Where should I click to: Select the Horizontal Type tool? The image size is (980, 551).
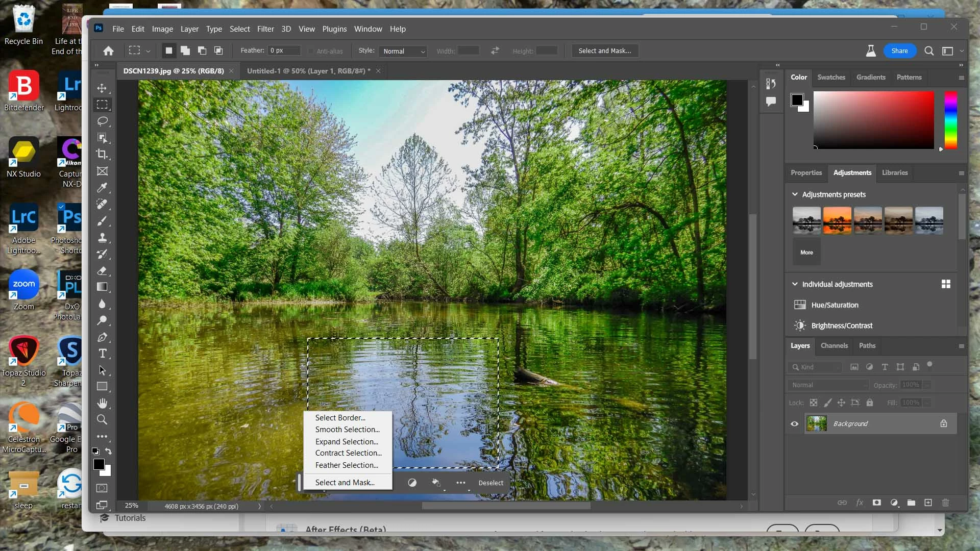(x=102, y=354)
